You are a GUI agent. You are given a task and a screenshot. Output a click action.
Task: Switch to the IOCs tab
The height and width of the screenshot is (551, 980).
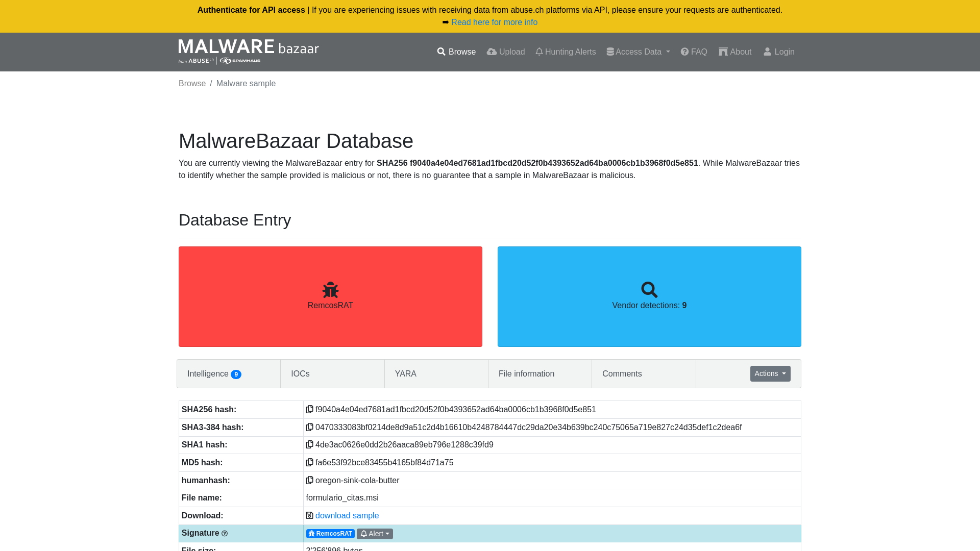click(300, 373)
